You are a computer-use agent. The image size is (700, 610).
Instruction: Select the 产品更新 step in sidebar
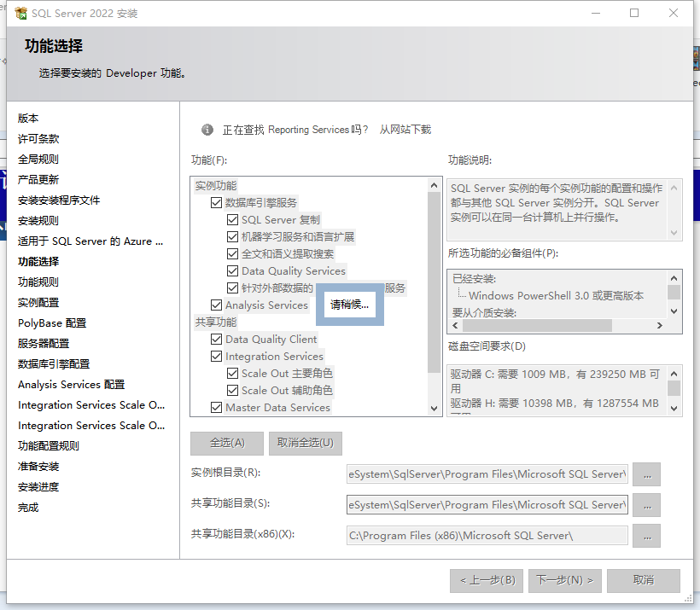coord(38,180)
